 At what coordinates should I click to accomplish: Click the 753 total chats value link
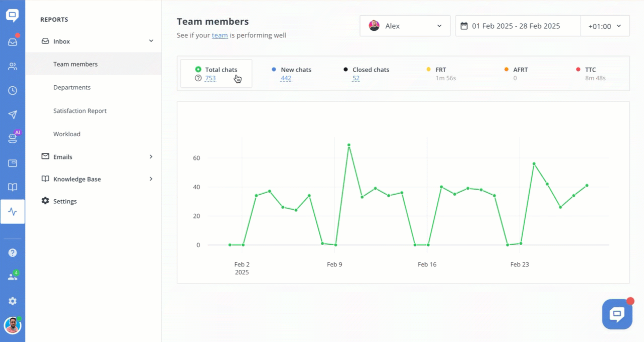(x=210, y=78)
